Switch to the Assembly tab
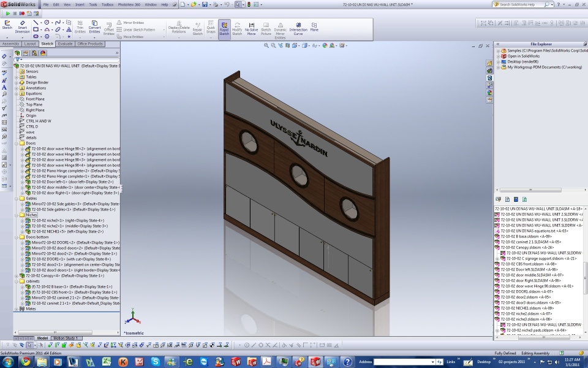 [10, 44]
